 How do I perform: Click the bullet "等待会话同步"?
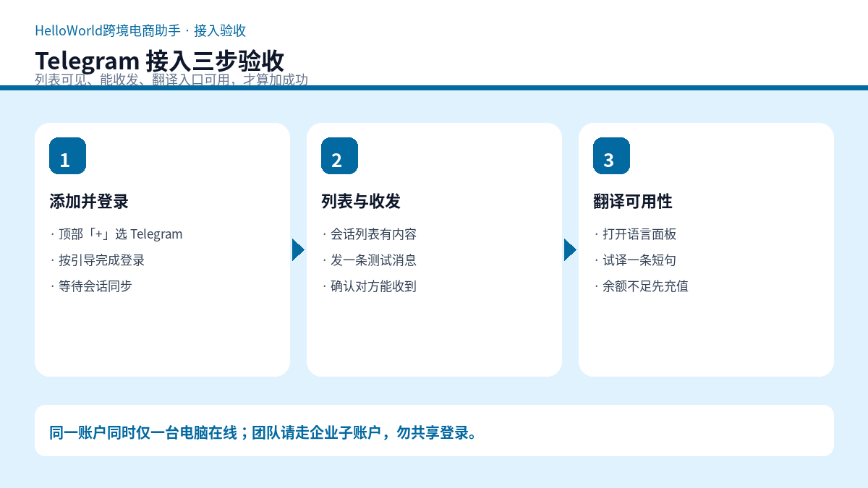(91, 286)
